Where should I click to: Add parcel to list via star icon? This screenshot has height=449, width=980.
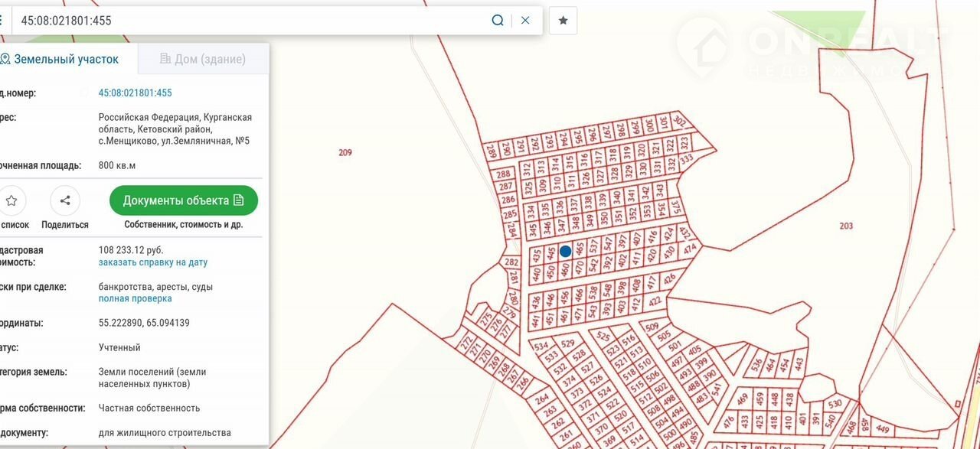coord(11,201)
